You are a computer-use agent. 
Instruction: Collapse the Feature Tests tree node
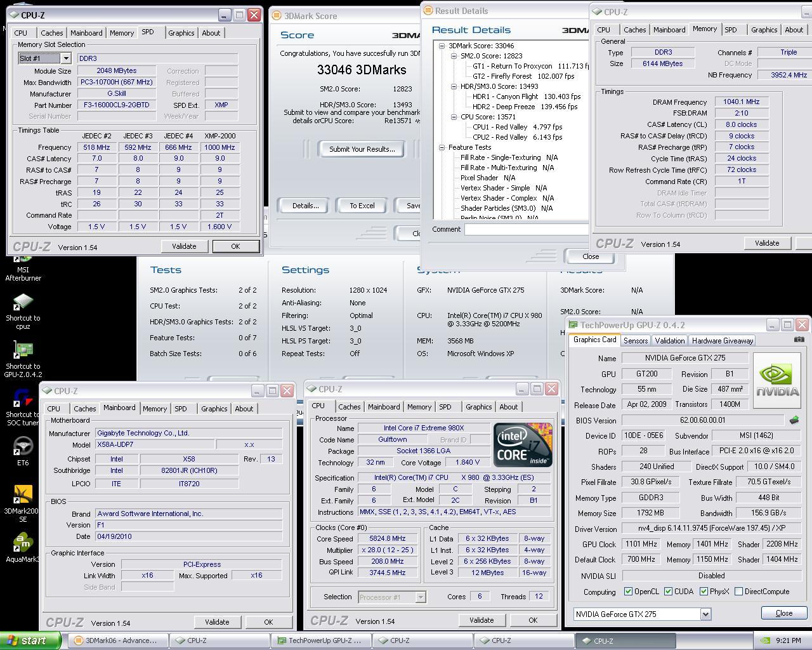pyautogui.click(x=442, y=147)
